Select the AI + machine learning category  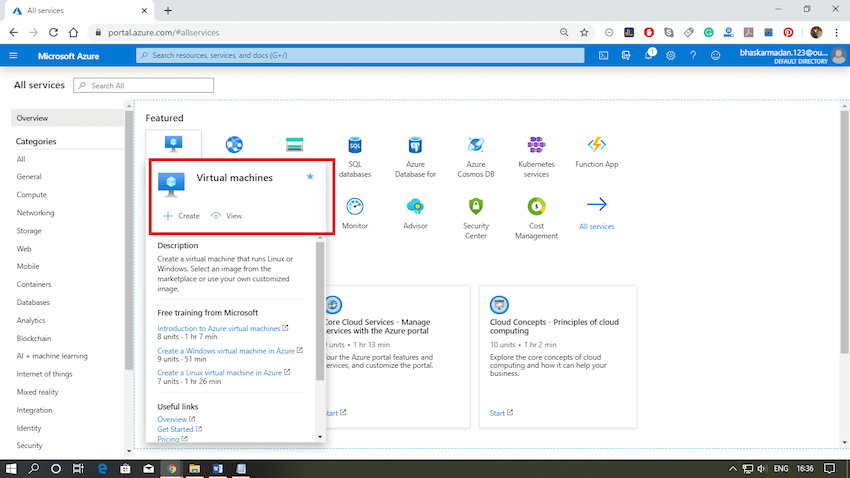pyautogui.click(x=52, y=356)
